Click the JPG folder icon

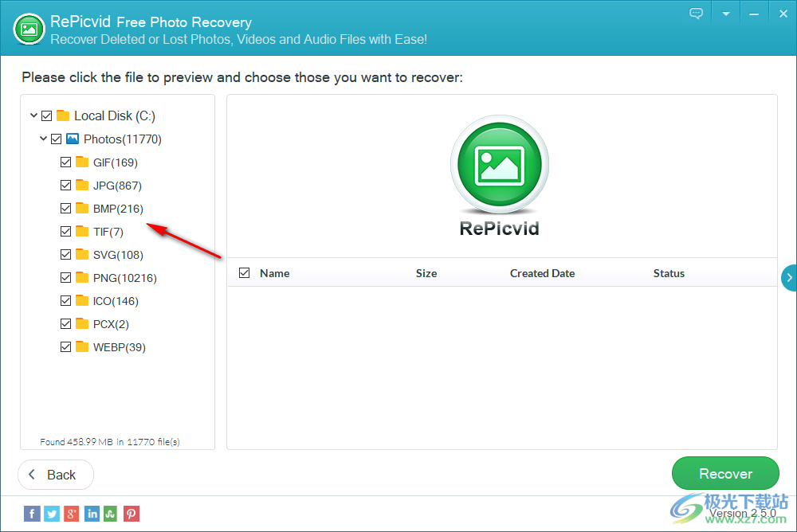point(82,185)
